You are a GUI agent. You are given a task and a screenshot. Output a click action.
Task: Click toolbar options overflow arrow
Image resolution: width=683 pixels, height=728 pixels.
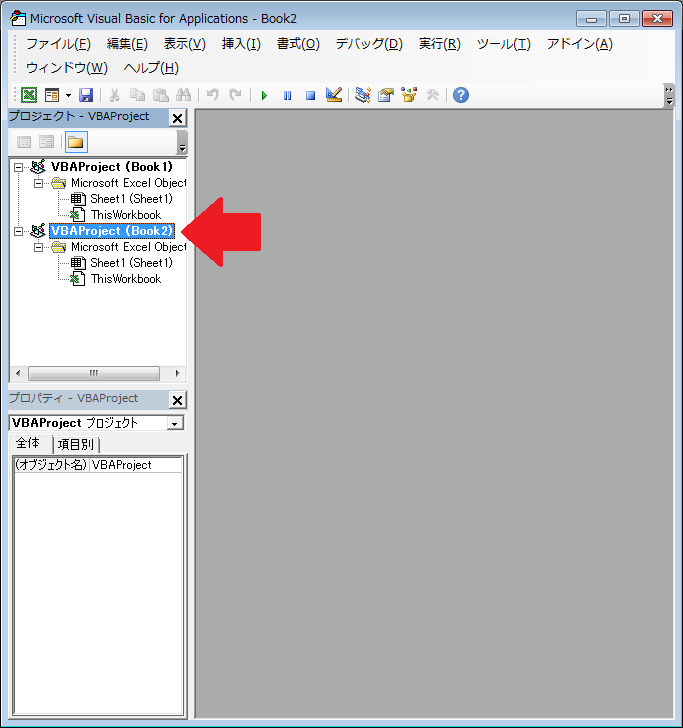(x=669, y=95)
